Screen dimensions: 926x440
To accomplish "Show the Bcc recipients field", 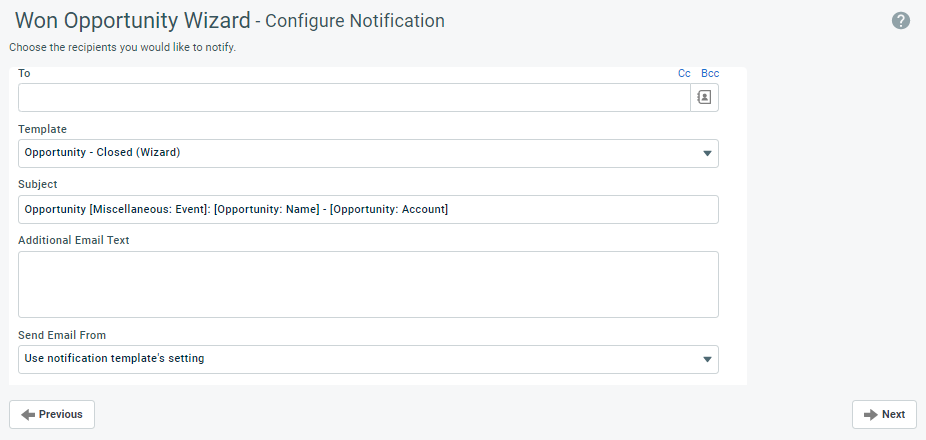I will 710,73.
